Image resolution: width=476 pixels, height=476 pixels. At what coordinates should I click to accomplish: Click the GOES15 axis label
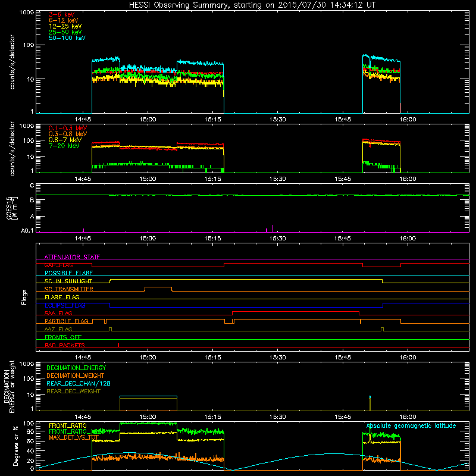point(12,208)
